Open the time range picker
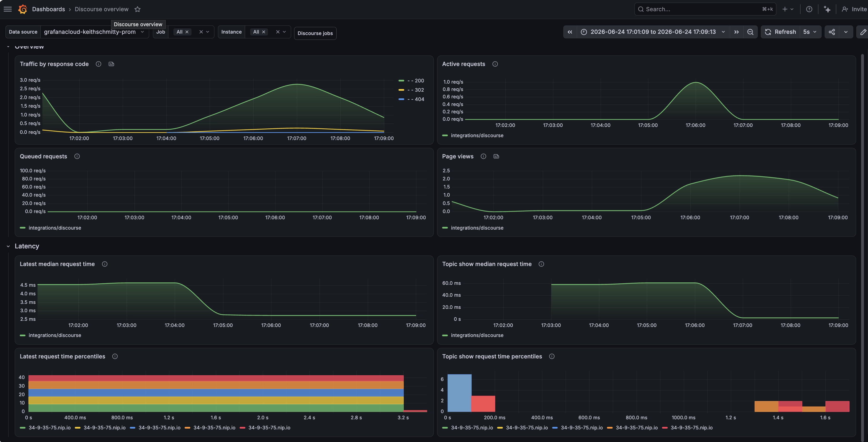 [653, 32]
